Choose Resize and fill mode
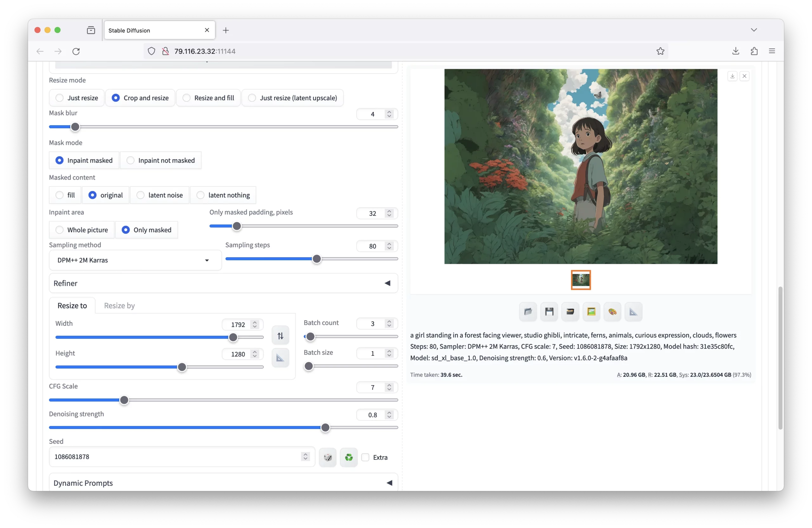The height and width of the screenshot is (528, 812). pos(208,98)
